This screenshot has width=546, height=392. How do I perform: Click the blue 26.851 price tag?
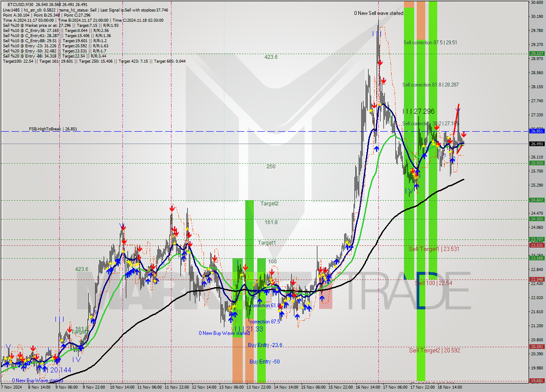coord(537,131)
